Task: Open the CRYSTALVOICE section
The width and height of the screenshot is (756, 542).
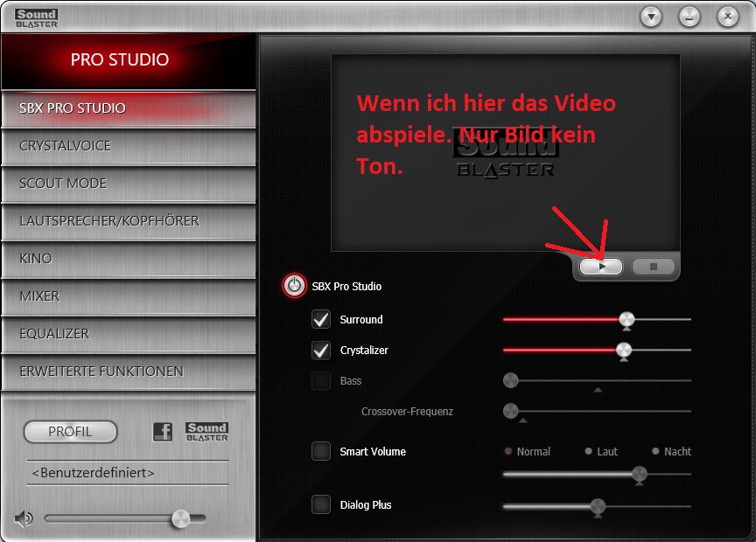Action: (129, 146)
